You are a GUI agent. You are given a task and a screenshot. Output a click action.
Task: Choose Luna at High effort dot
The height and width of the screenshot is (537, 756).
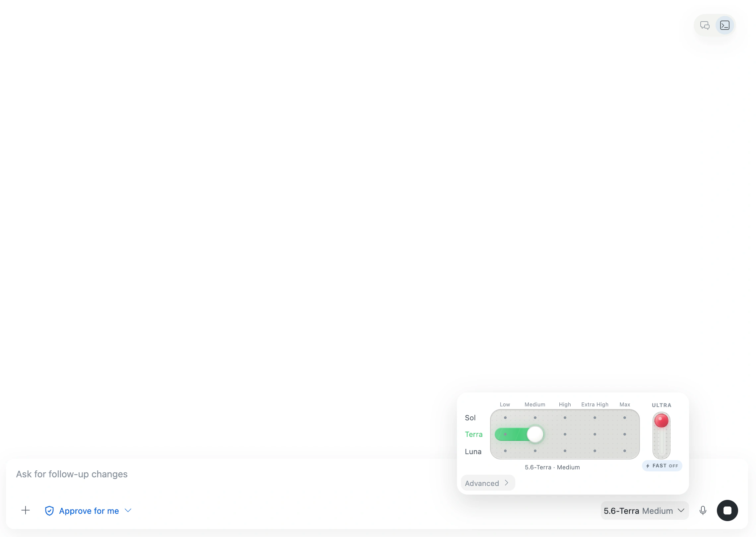point(565,451)
